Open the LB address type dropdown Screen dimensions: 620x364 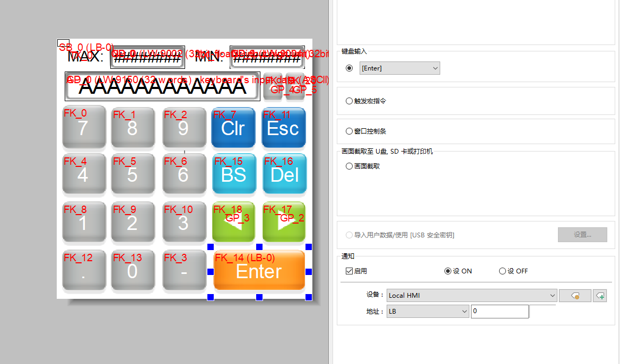428,312
